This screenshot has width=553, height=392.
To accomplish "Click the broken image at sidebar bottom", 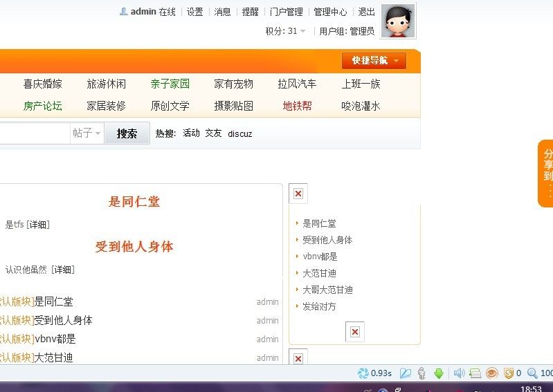I will click(298, 357).
